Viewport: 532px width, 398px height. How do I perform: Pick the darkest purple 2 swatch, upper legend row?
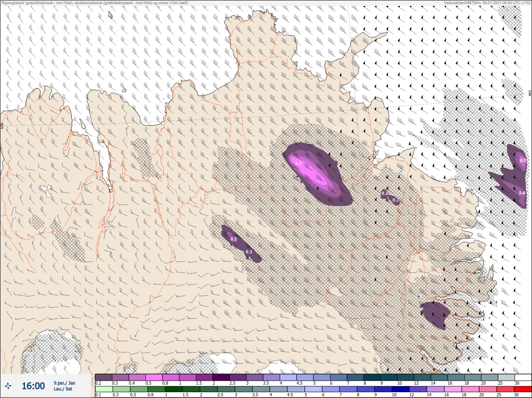221,377
